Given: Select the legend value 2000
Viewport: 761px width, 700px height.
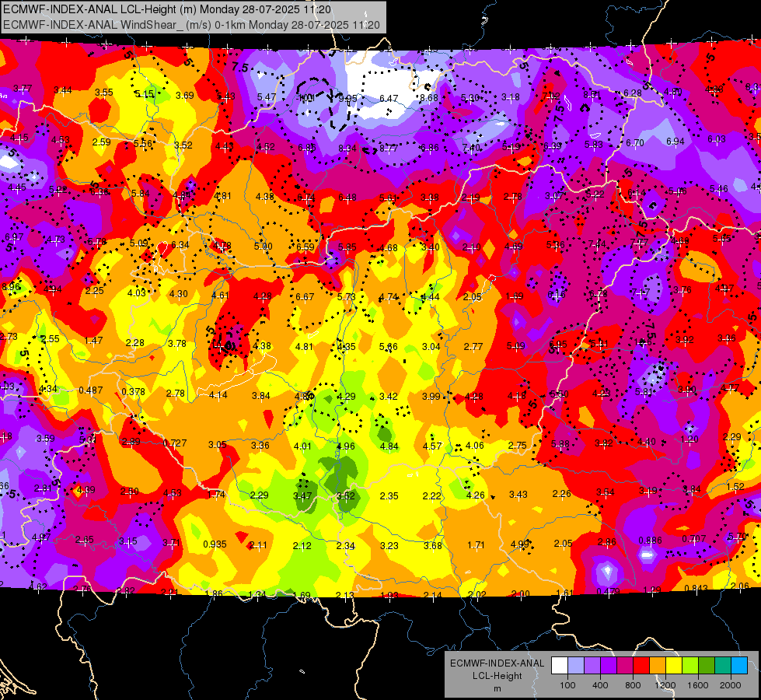Looking at the screenshot, I should (x=731, y=685).
